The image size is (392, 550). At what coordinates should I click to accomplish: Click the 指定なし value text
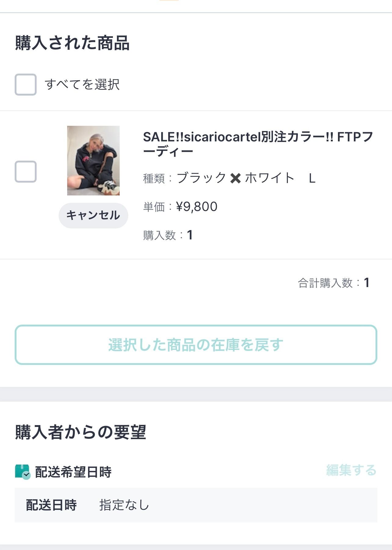point(124,505)
